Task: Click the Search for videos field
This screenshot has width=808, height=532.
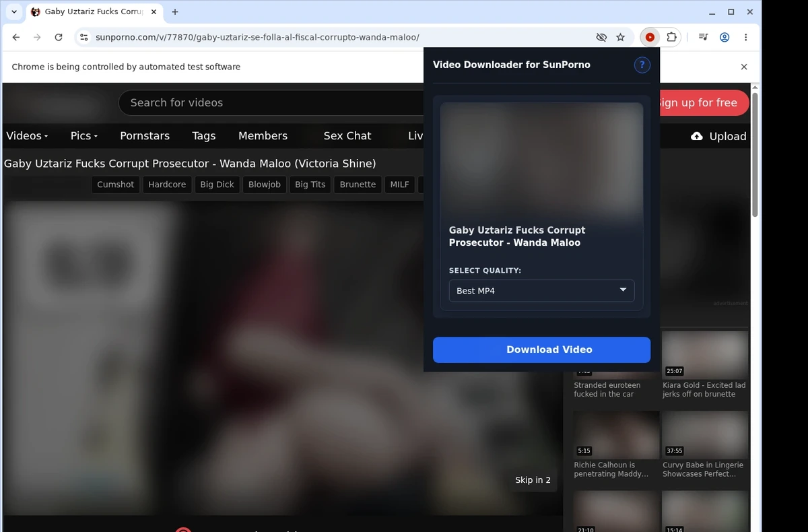Action: click(276, 102)
